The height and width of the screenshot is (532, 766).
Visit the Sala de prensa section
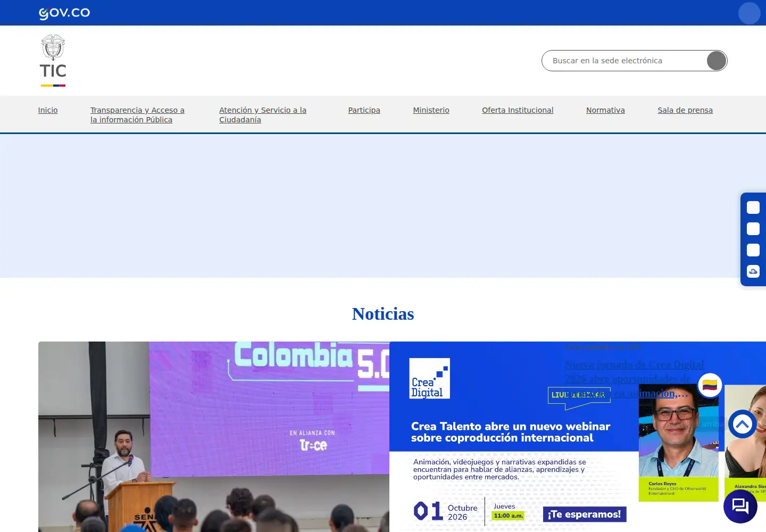(685, 110)
